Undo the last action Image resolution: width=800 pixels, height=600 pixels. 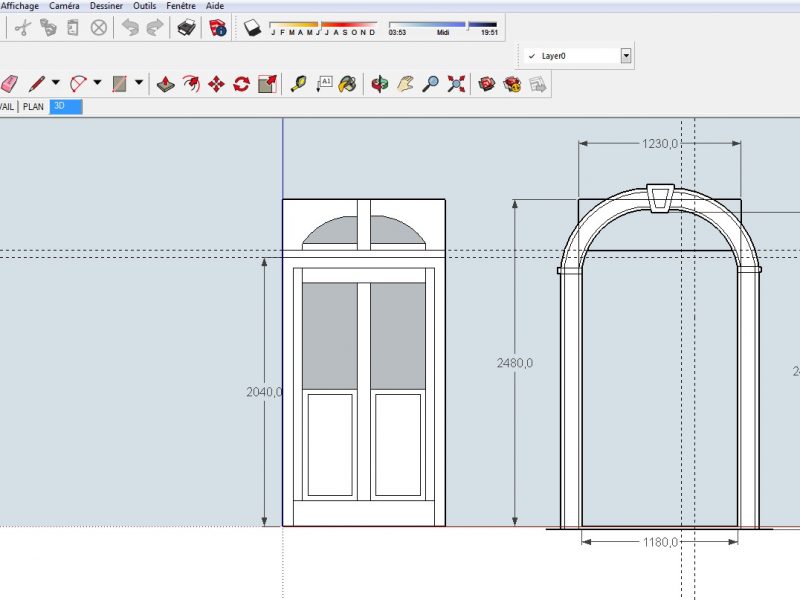[x=130, y=28]
